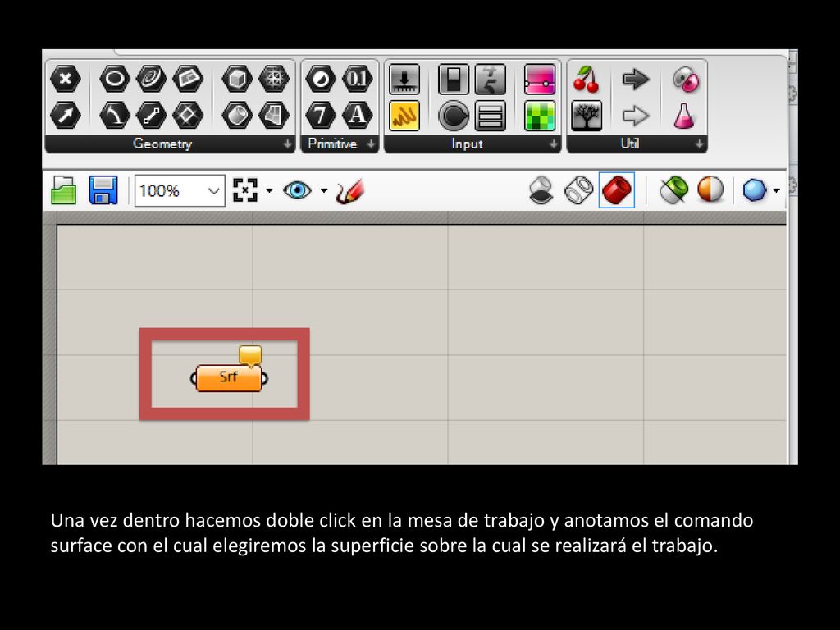Select the Vector parameter arrow icon
840x630 pixels.
65,115
